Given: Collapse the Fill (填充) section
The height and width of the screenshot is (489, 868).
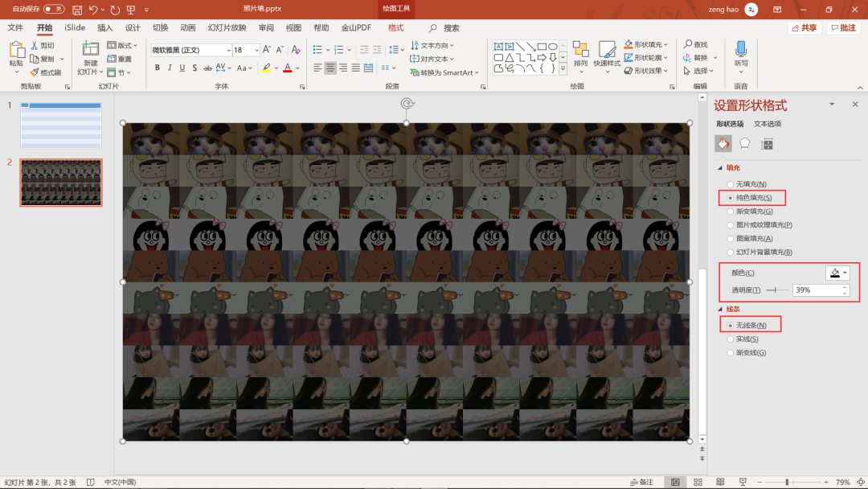Looking at the screenshot, I should [720, 168].
